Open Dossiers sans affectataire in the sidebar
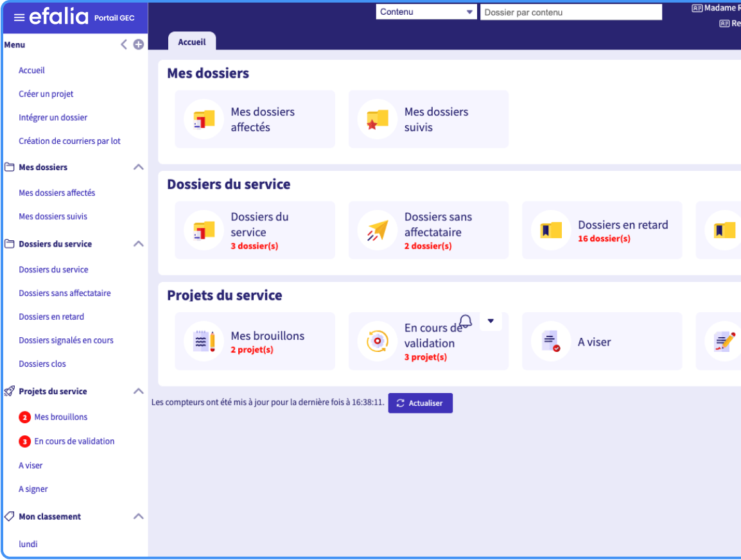The height and width of the screenshot is (560, 741). [65, 293]
